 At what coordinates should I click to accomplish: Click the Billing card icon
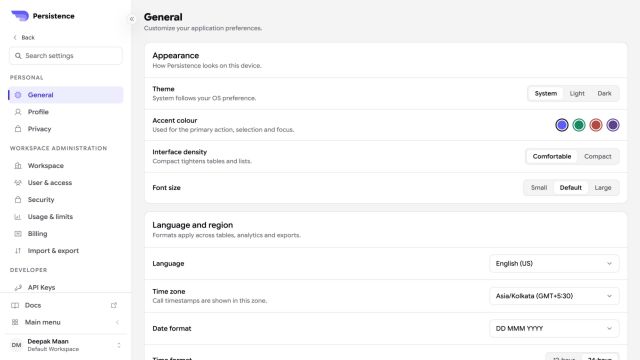tap(18, 234)
